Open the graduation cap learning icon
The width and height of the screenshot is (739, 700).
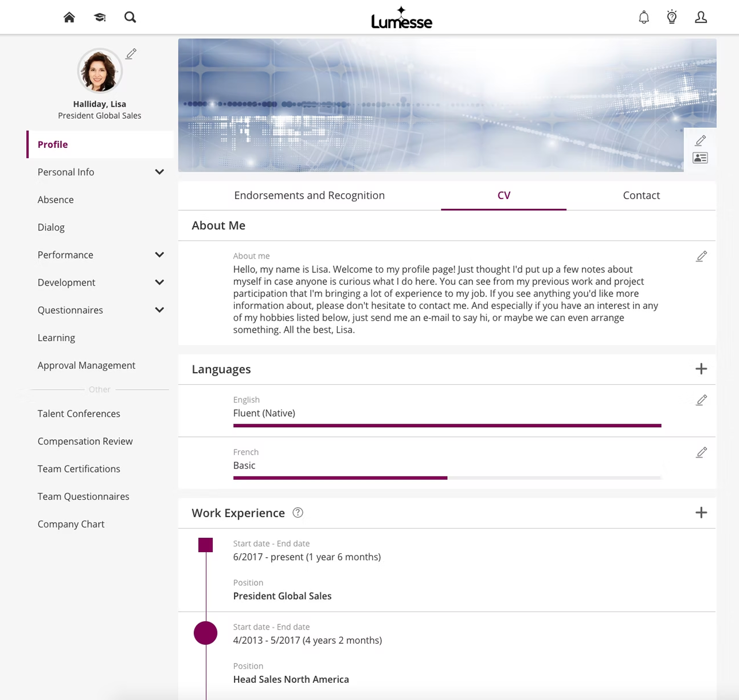click(x=100, y=17)
